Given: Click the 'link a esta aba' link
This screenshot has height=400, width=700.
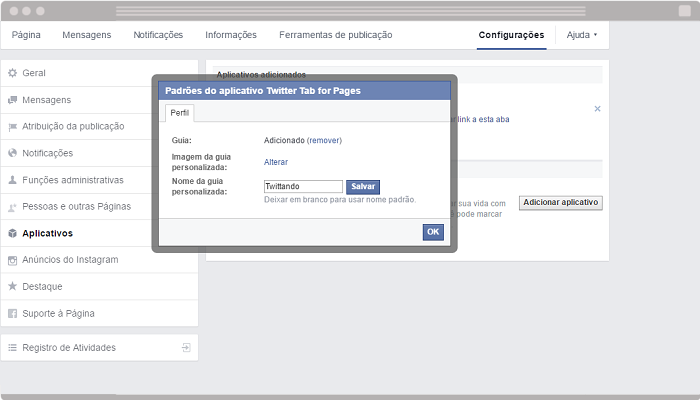Looking at the screenshot, I should coord(483,119).
